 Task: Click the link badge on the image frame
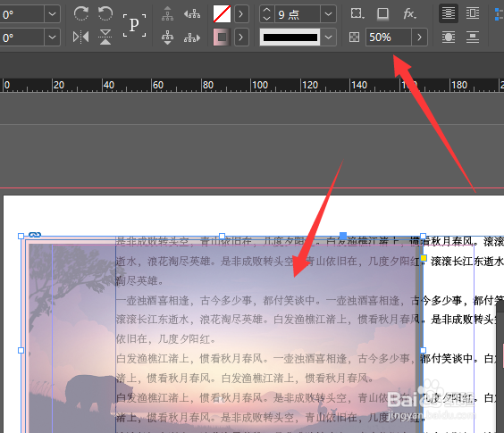(x=35, y=235)
